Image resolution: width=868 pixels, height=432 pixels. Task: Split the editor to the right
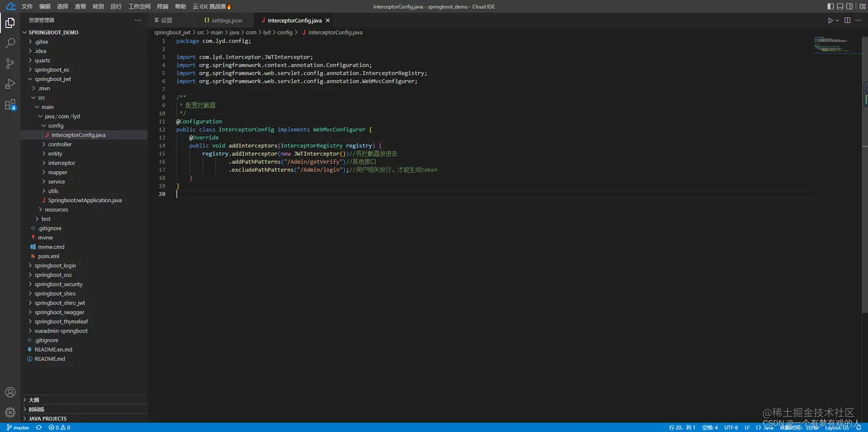tap(847, 20)
